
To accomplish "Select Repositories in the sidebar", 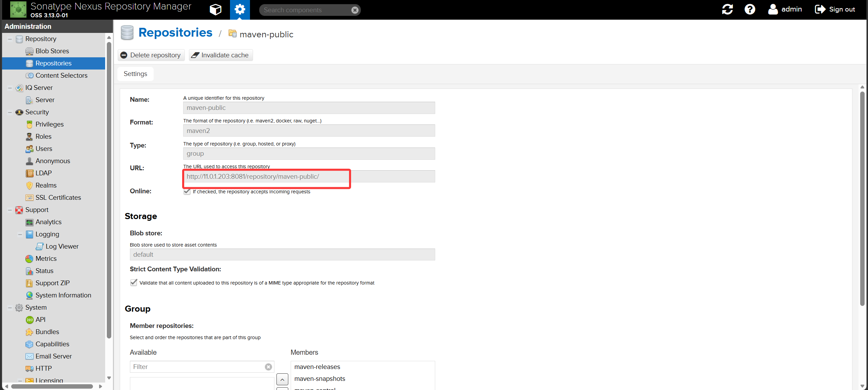I will (x=54, y=63).
